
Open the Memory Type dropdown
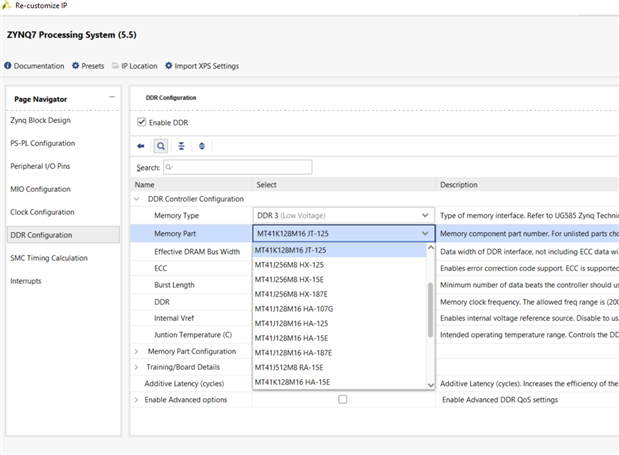[426, 215]
